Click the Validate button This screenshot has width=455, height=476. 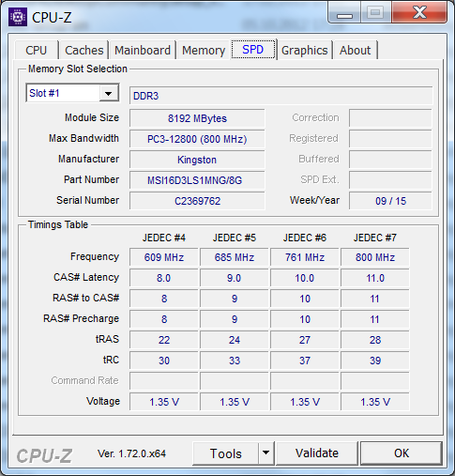coord(317,453)
